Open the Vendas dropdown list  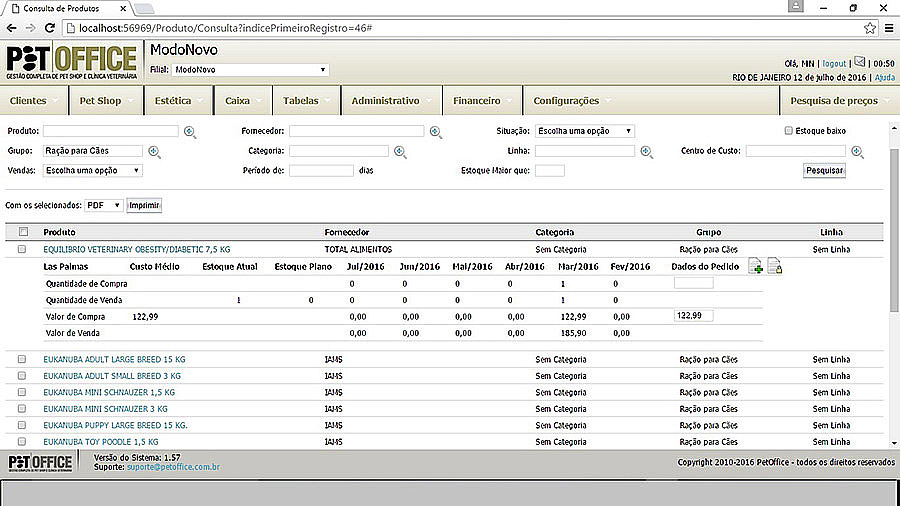[92, 171]
